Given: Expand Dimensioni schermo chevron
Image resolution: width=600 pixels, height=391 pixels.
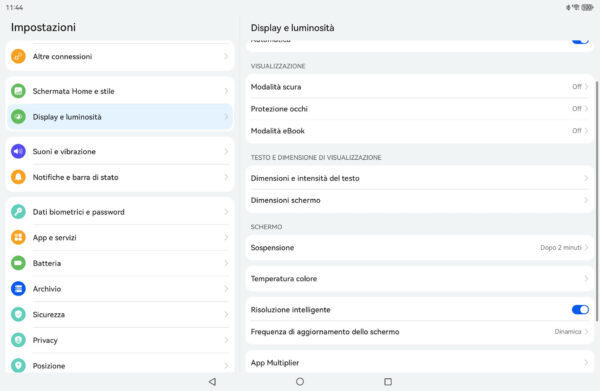Looking at the screenshot, I should pyautogui.click(x=586, y=200).
